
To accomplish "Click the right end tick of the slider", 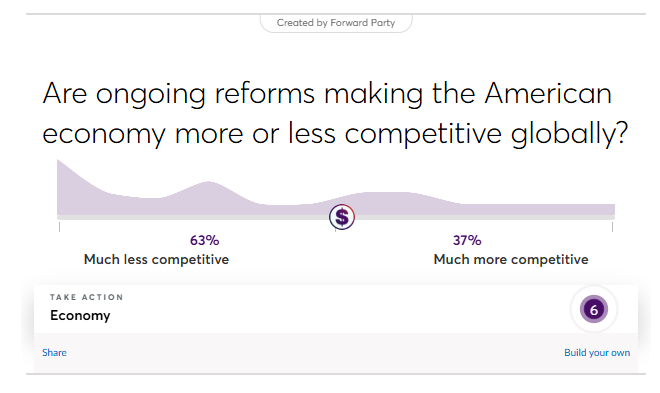I will click(612, 227).
